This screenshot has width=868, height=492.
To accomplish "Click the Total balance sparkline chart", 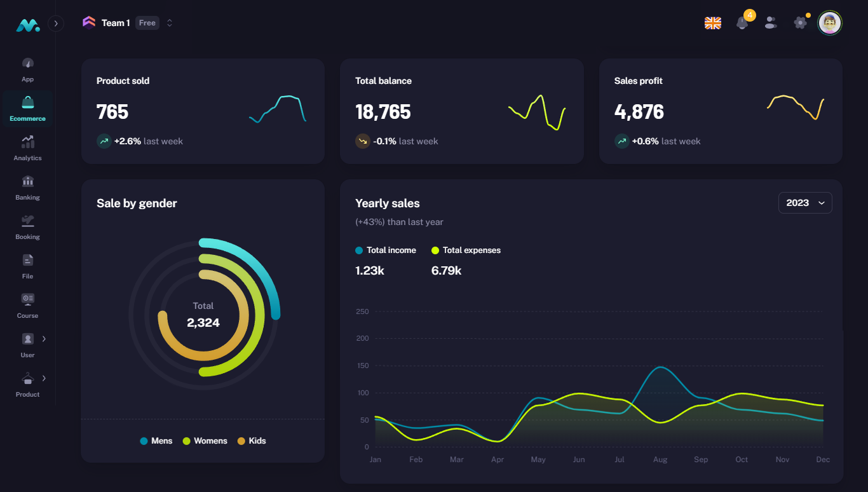I will [537, 113].
